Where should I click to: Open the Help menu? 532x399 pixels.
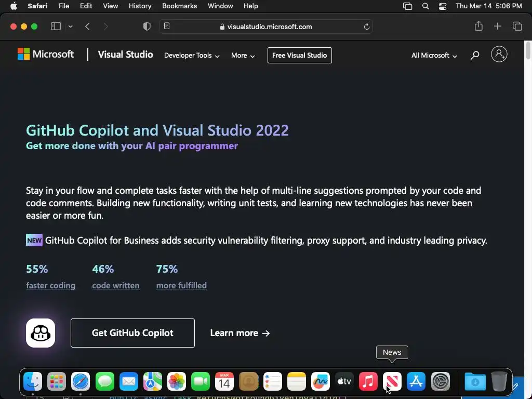(x=251, y=6)
